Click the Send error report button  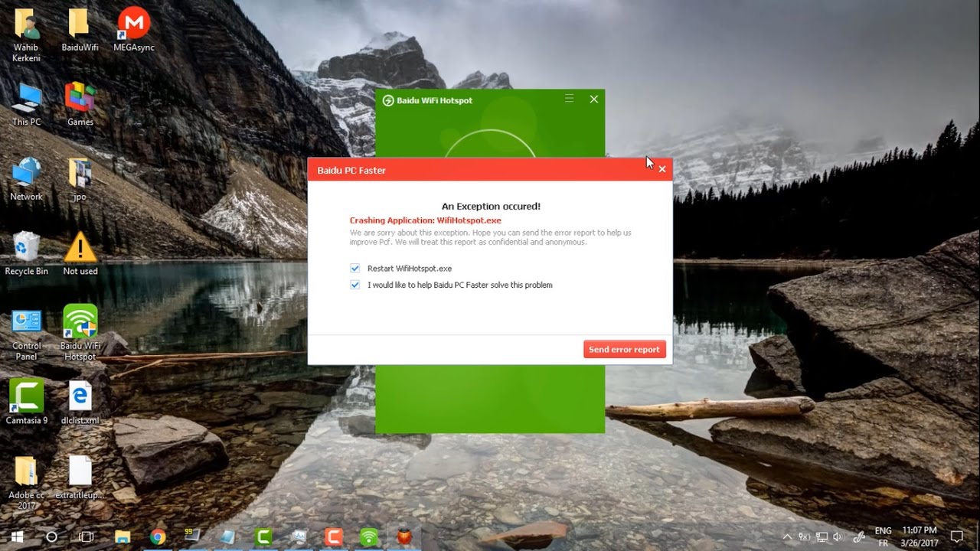click(624, 349)
